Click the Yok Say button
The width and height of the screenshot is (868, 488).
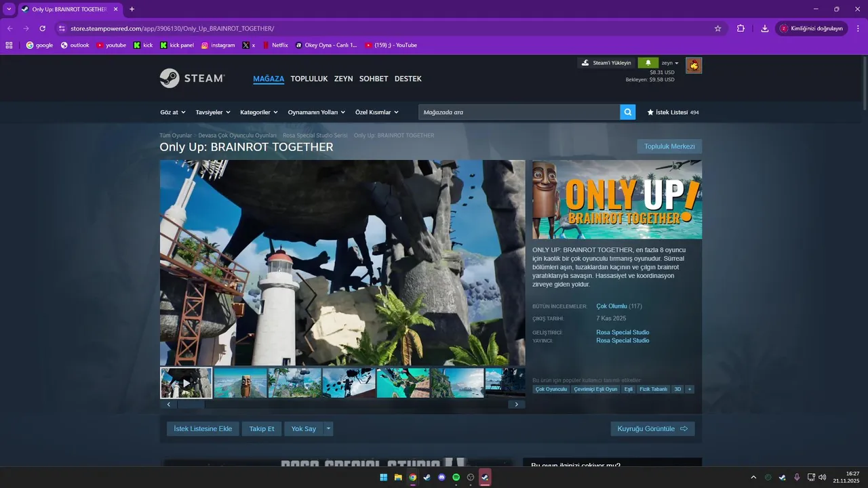(x=304, y=428)
